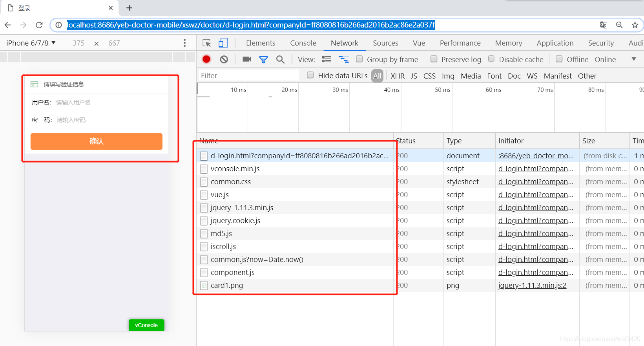Click the card icon beside 请填写验证信息
Image resolution: width=644 pixels, height=346 pixels.
35,84
